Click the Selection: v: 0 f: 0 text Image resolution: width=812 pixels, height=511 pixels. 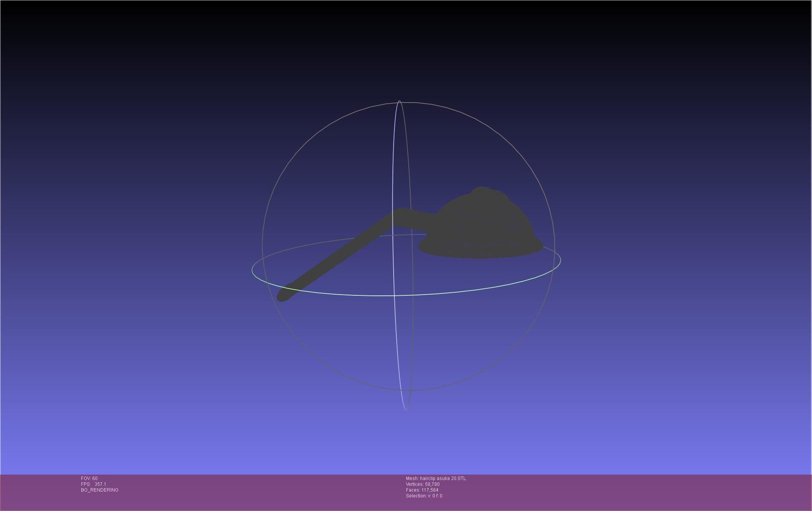pyautogui.click(x=424, y=496)
